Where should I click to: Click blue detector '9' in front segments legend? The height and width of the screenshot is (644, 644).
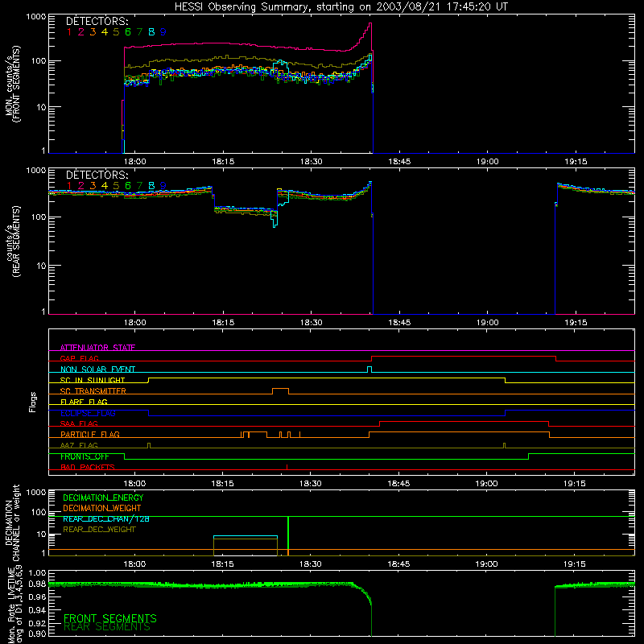163,32
